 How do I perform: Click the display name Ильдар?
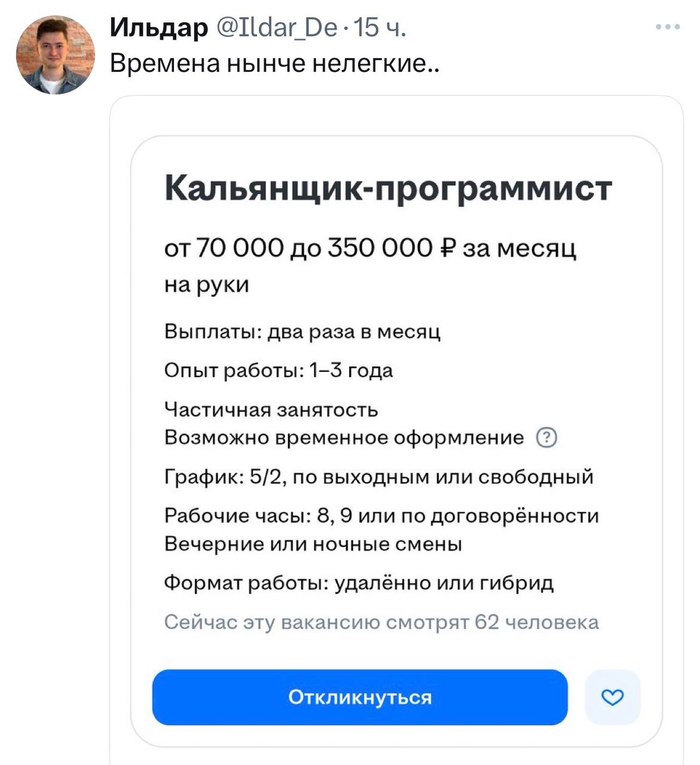pyautogui.click(x=158, y=27)
